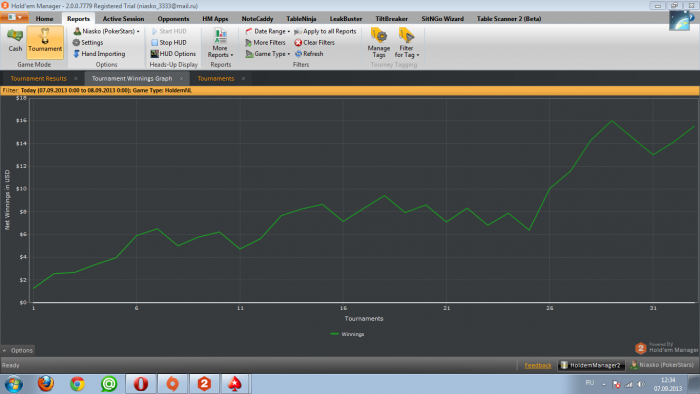Image resolution: width=700 pixels, height=394 pixels.
Task: Expand the Options panel at bottom
Action: 18,350
